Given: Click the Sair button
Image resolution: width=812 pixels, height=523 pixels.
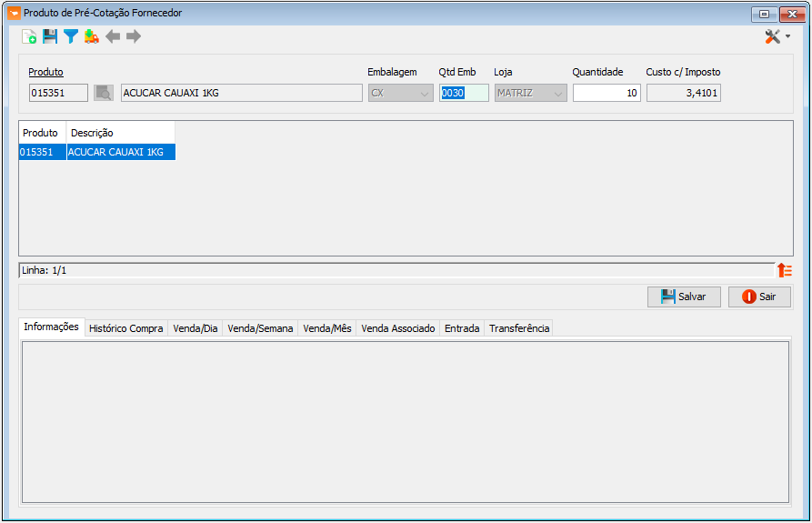Looking at the screenshot, I should coord(759,297).
